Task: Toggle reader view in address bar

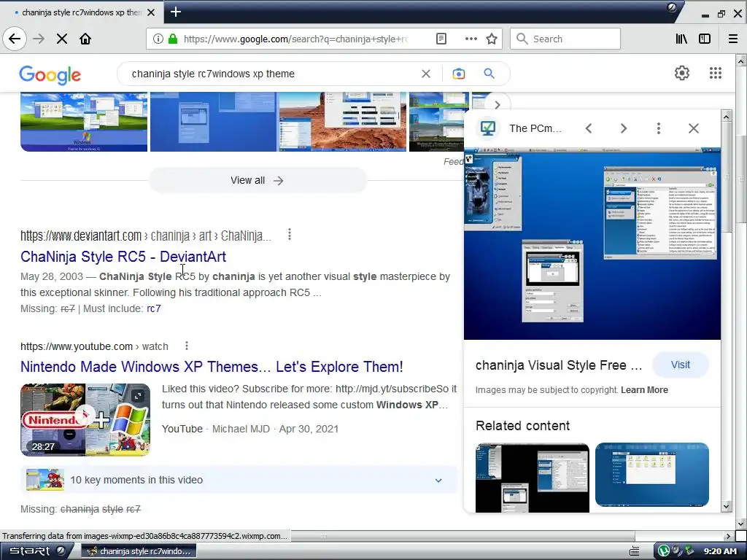Action: [441, 39]
